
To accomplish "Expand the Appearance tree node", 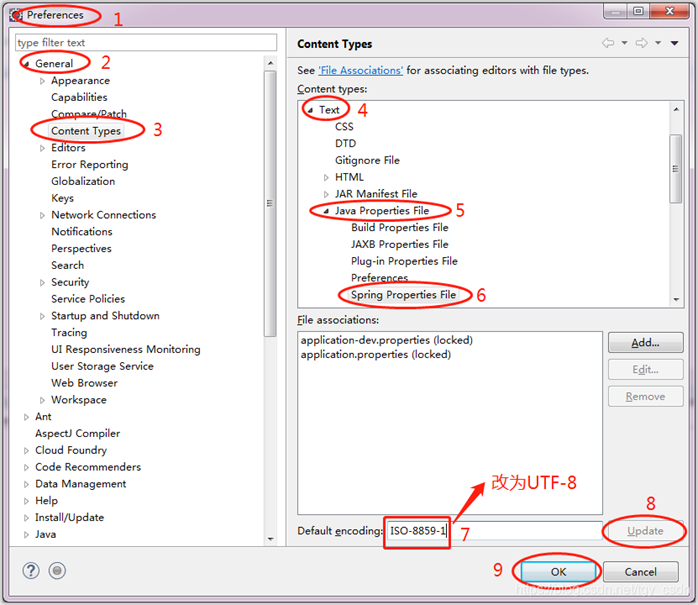I will pyautogui.click(x=42, y=81).
